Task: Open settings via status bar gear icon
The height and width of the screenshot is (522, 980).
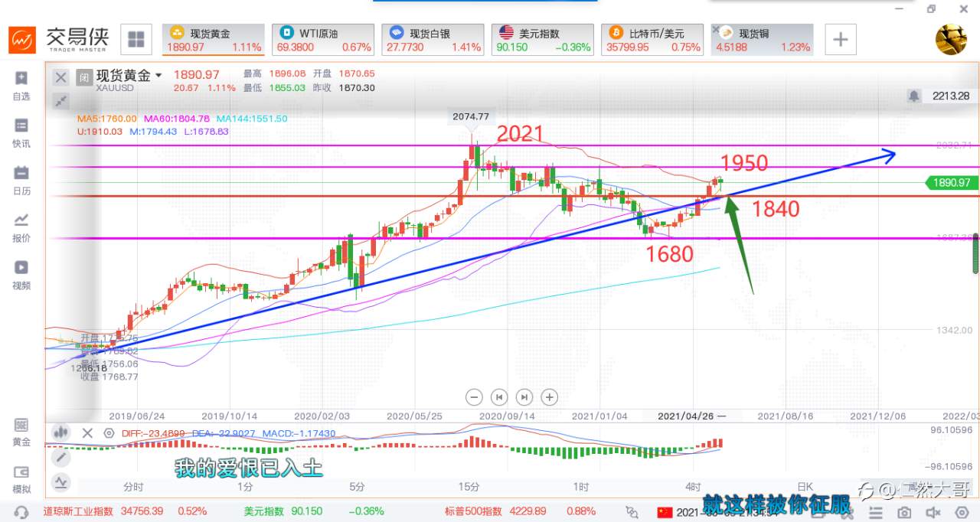Action: pyautogui.click(x=961, y=512)
